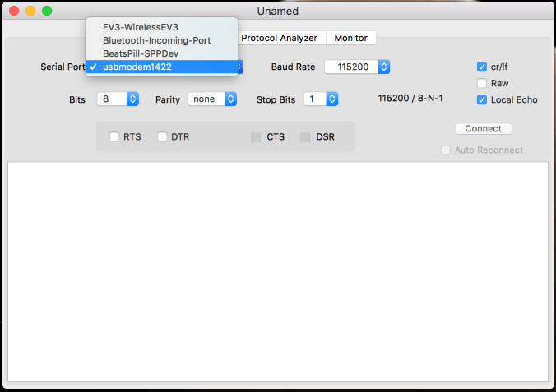Open the Protocol Analyzer tab

[x=280, y=38]
